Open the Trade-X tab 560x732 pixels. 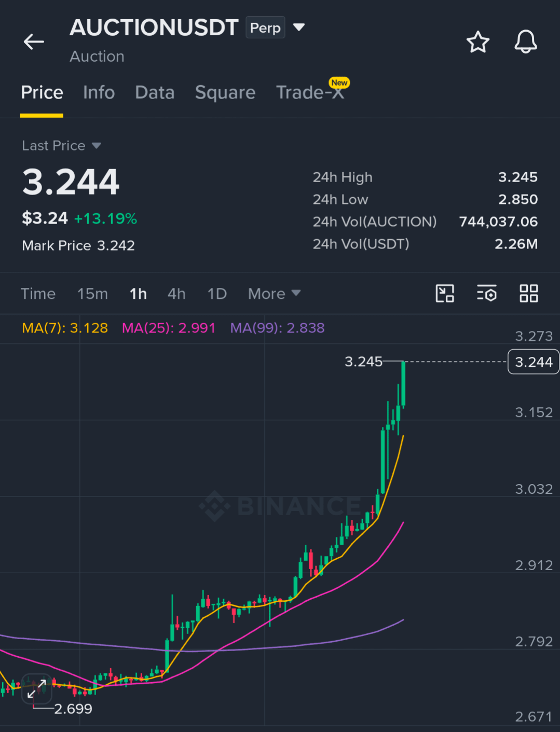[310, 93]
